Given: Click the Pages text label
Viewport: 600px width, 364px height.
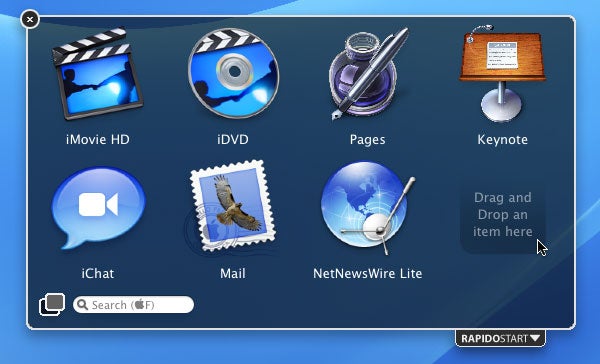Looking at the screenshot, I should pos(368,140).
